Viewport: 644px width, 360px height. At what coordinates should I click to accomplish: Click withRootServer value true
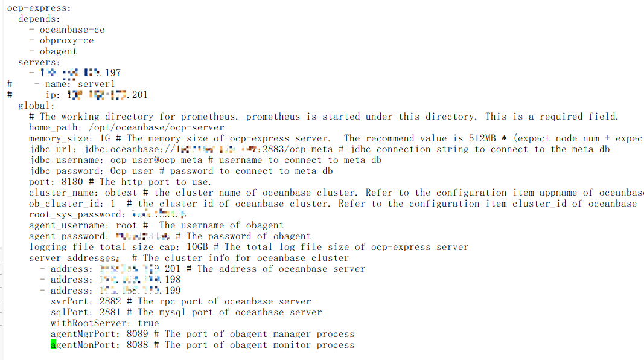click(x=148, y=323)
